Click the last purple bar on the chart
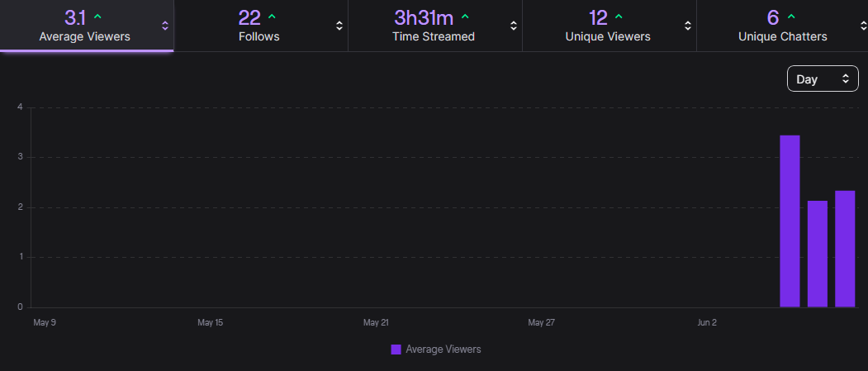Image resolution: width=868 pixels, height=371 pixels. coord(846,249)
